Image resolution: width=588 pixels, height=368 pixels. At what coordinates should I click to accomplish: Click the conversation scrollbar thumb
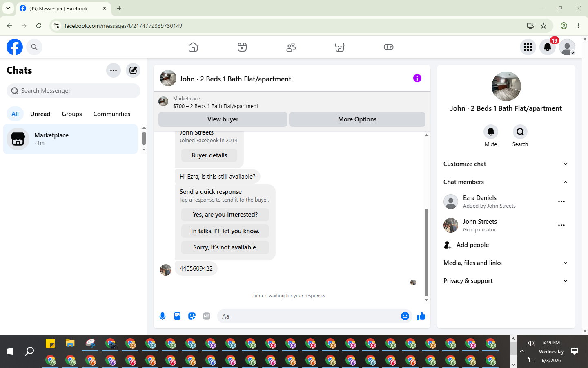point(426,252)
